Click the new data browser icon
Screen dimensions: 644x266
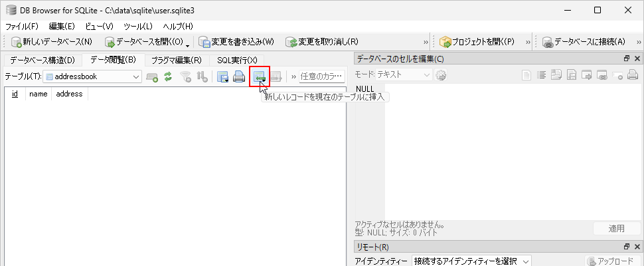[x=152, y=76]
